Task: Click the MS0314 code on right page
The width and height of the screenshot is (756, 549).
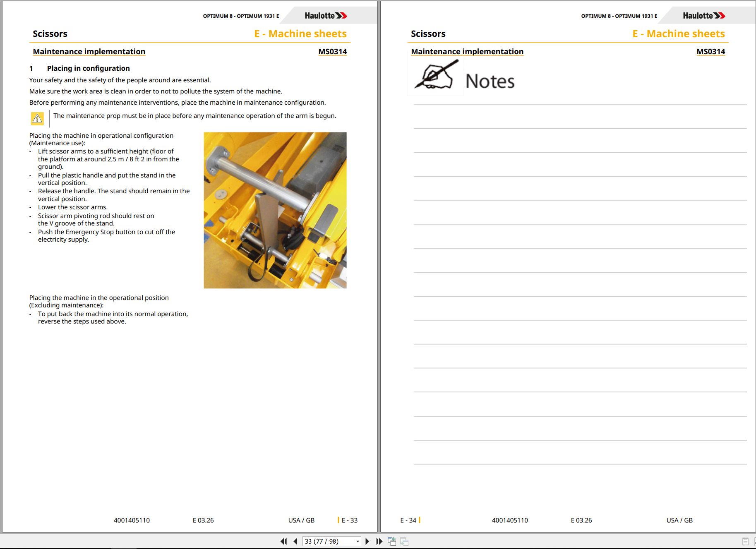Action: [x=711, y=52]
